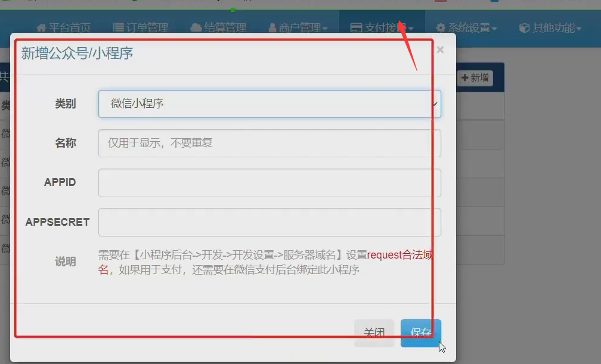Dismiss the dialog with the × control

tap(440, 49)
